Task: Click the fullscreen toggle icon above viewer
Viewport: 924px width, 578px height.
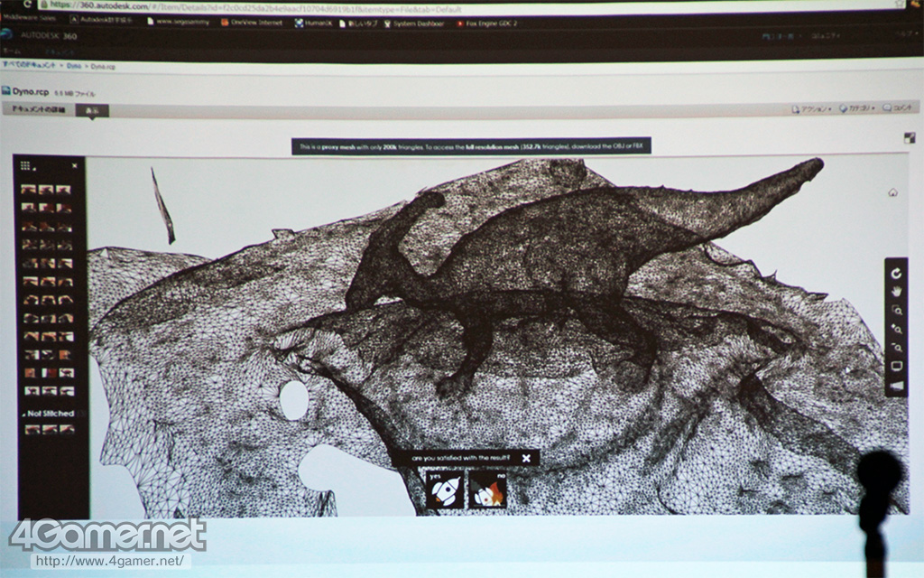Action: 910,138
